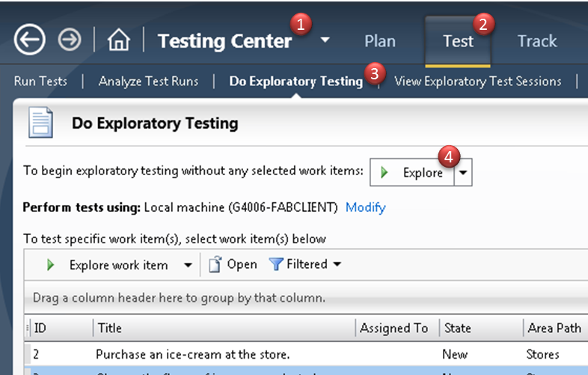Select the Test tab
This screenshot has width=588, height=375.
tap(458, 41)
